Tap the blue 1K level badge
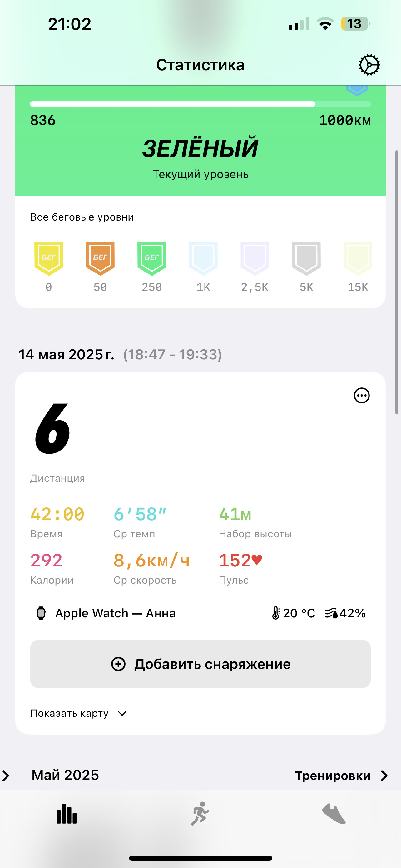Image resolution: width=401 pixels, height=868 pixels. coord(203,258)
